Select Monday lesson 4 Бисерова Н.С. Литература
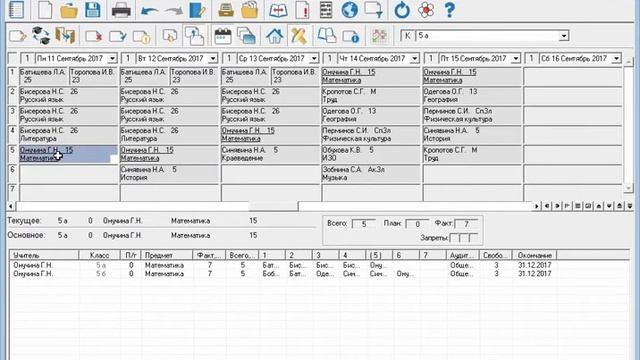 68,135
